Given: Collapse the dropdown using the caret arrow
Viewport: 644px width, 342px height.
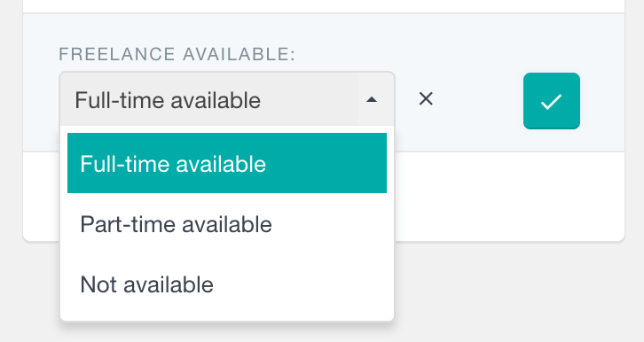Looking at the screenshot, I should click(372, 99).
